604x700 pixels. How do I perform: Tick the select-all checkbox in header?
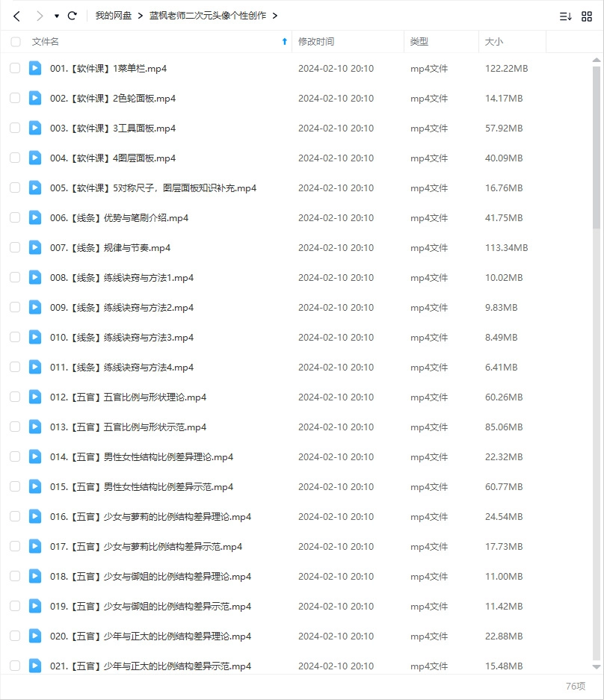point(16,42)
